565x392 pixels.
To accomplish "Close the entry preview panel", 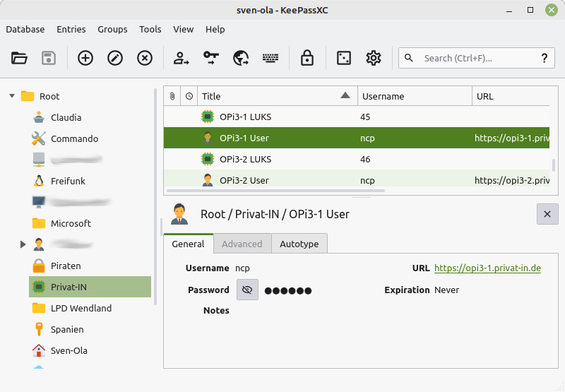I will [x=547, y=214].
